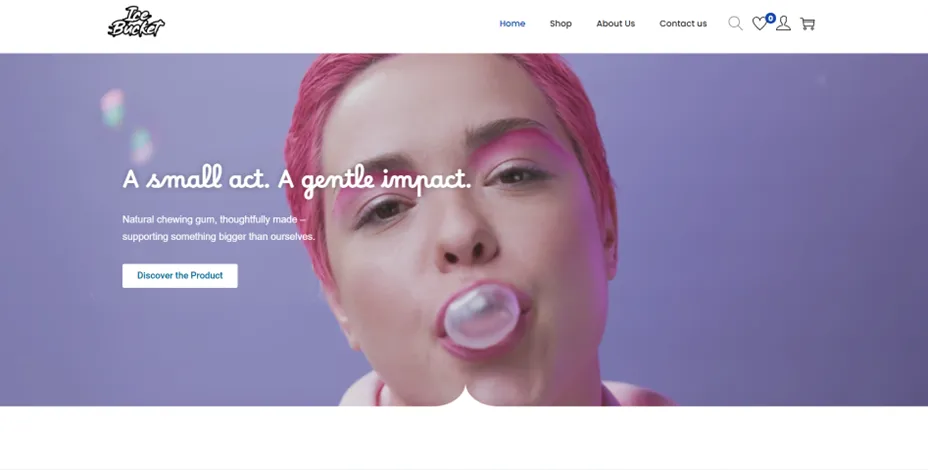
Task: Click the floating colorful bubbles in the banner
Action: (x=127, y=126)
